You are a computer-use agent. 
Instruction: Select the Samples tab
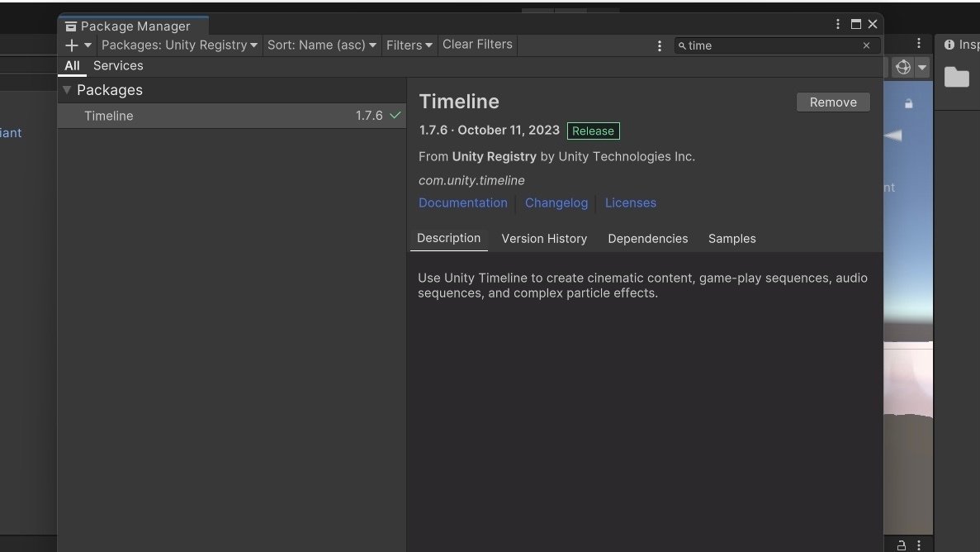click(x=731, y=239)
